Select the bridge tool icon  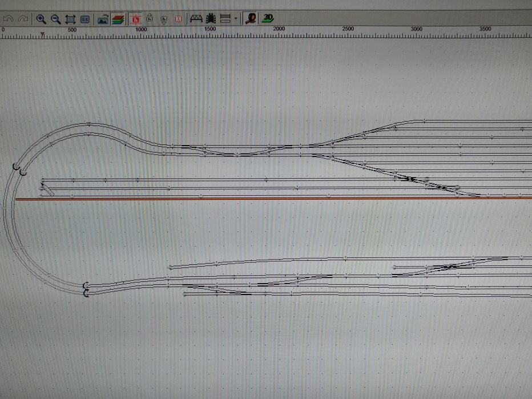point(196,19)
